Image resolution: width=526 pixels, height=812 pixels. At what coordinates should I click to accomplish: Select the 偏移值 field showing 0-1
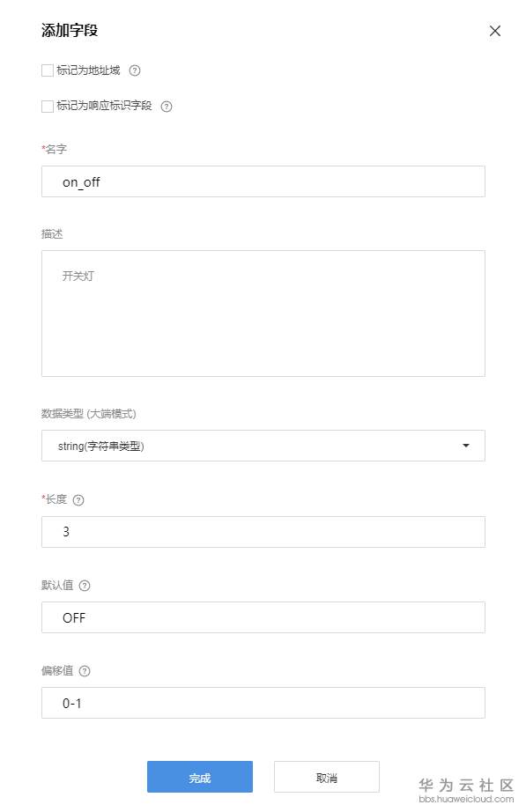(x=263, y=703)
